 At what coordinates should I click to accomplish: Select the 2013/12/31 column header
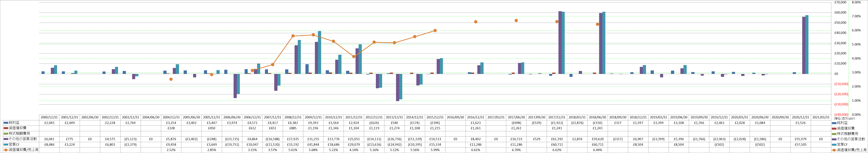[x=394, y=118]
